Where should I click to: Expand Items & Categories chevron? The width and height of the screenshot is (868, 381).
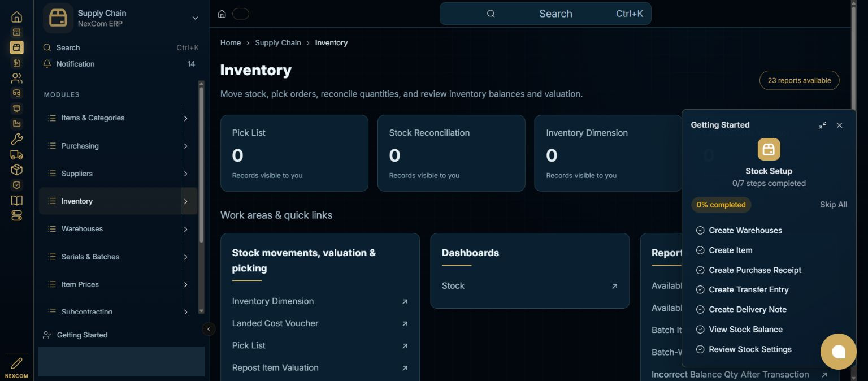pos(185,119)
